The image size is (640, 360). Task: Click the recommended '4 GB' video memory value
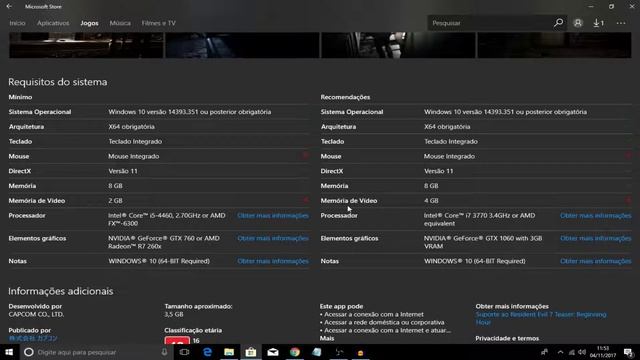pos(431,201)
